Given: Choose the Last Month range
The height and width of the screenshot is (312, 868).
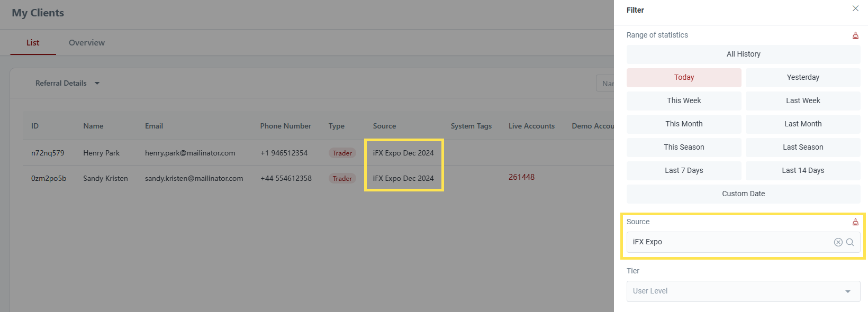Looking at the screenshot, I should (x=802, y=124).
